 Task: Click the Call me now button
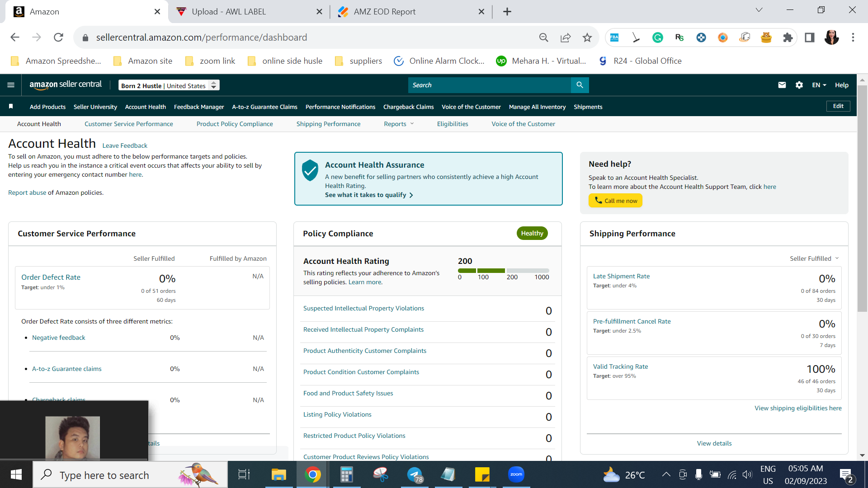[x=615, y=201]
